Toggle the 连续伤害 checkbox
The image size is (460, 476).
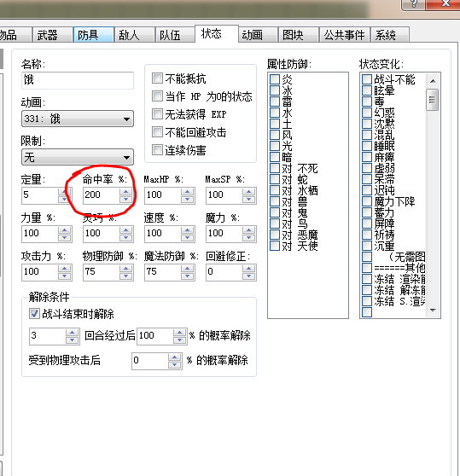157,149
